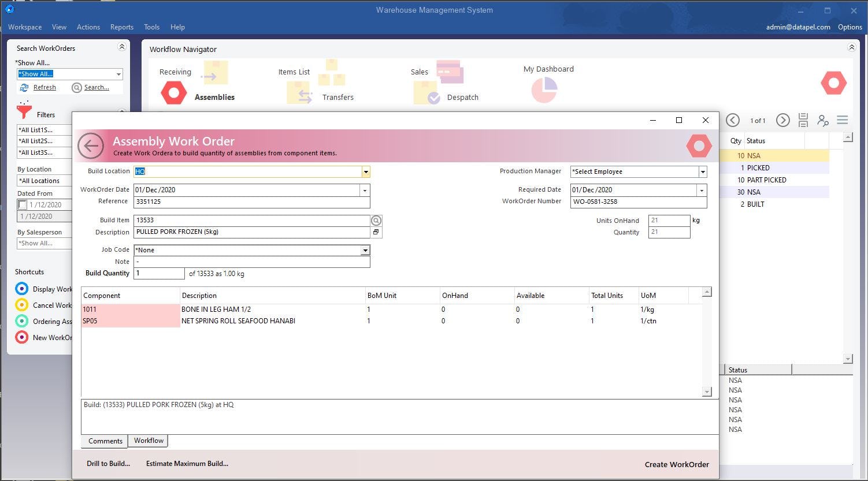Click Estimate Maximum Build button
The height and width of the screenshot is (481, 868).
click(187, 464)
